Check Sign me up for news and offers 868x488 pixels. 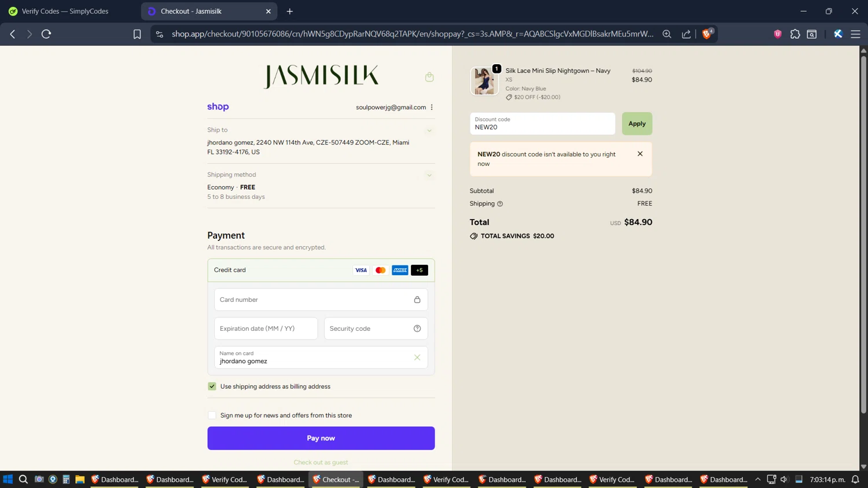212,415
